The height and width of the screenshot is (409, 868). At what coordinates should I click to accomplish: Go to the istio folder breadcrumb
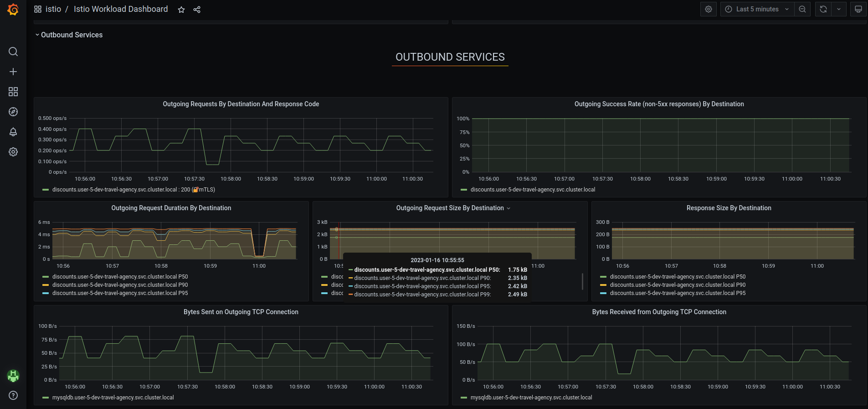53,9
